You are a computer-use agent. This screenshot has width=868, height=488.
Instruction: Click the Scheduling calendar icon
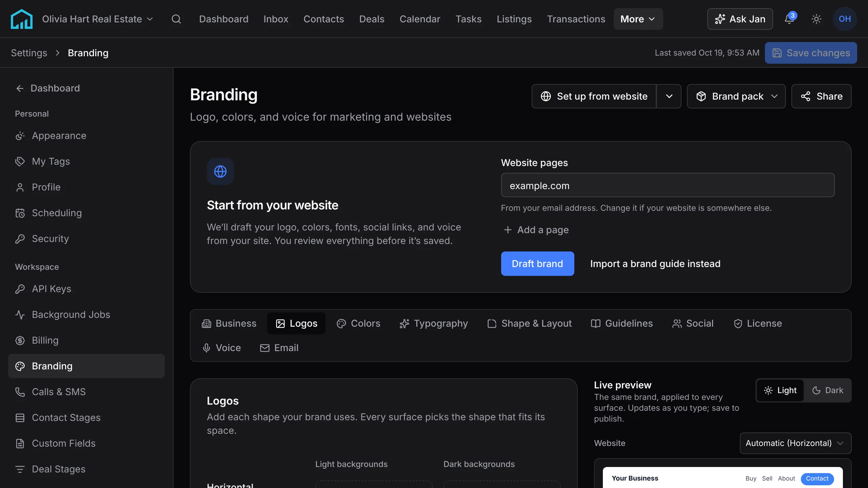[20, 213]
